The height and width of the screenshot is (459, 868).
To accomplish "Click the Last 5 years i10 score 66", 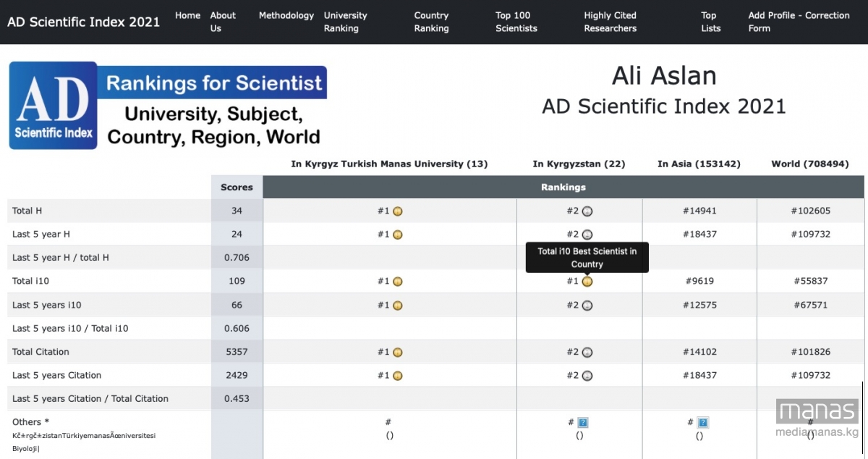I will tap(237, 306).
